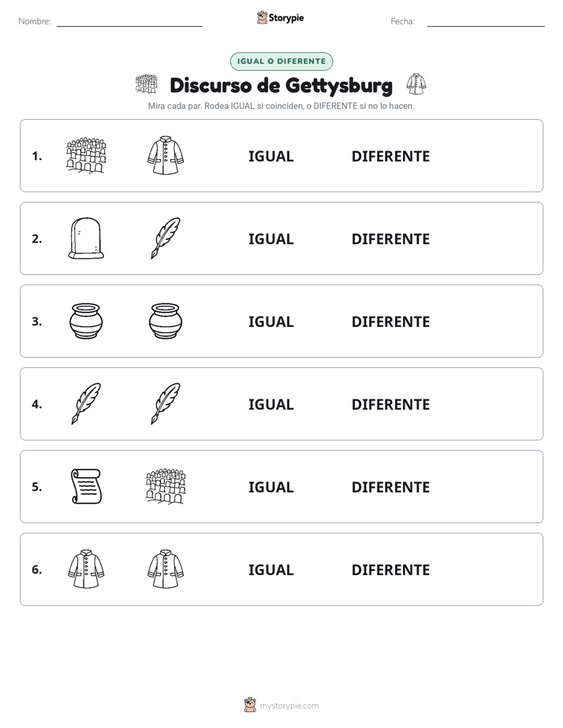The height and width of the screenshot is (728, 563).
Task: Select the tombstone icon in row 2
Action: tap(86, 238)
